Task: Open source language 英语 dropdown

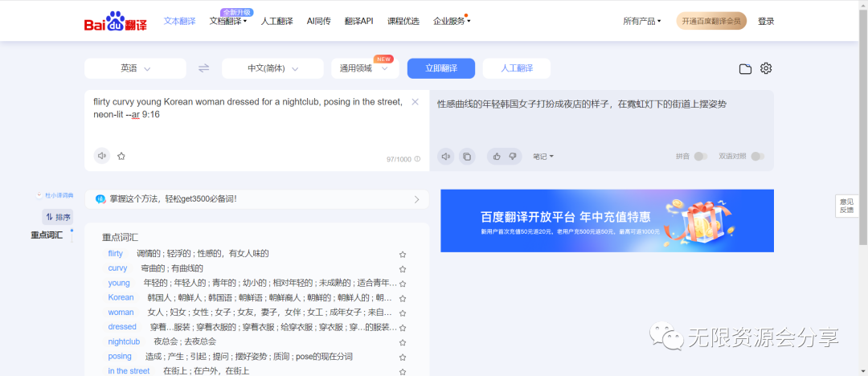Action: pos(135,68)
